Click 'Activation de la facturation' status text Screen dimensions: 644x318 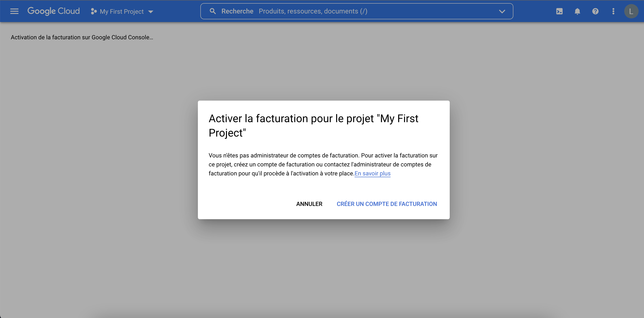point(82,38)
